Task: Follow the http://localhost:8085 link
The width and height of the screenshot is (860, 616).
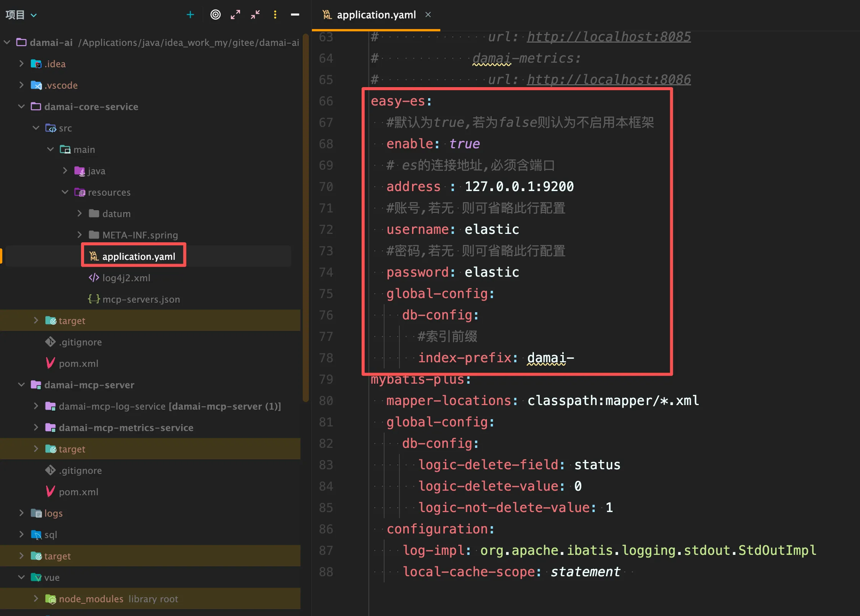Action: (608, 37)
